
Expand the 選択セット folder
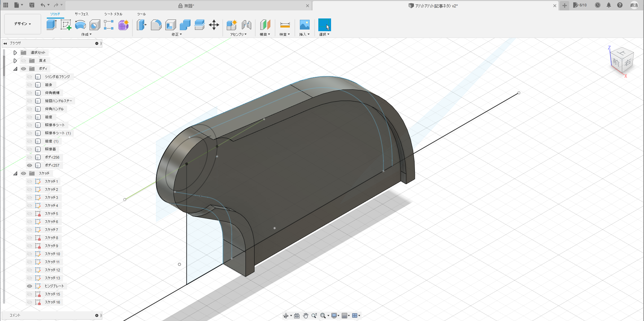15,53
